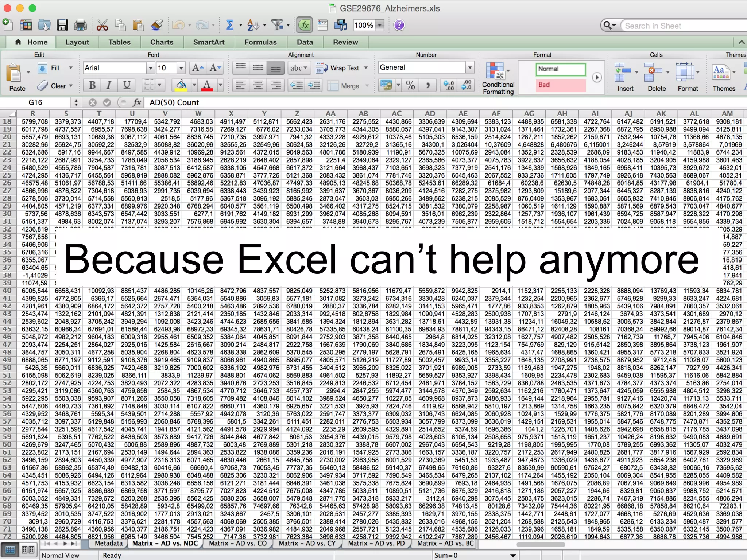Collapse the ribbon with chevron
The image size is (747, 560).
(x=741, y=42)
